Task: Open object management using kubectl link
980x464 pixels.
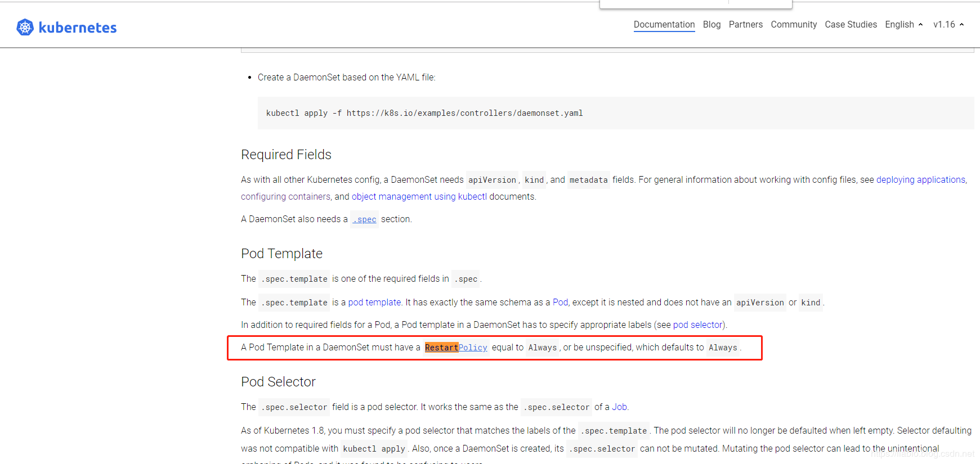Action: point(419,196)
